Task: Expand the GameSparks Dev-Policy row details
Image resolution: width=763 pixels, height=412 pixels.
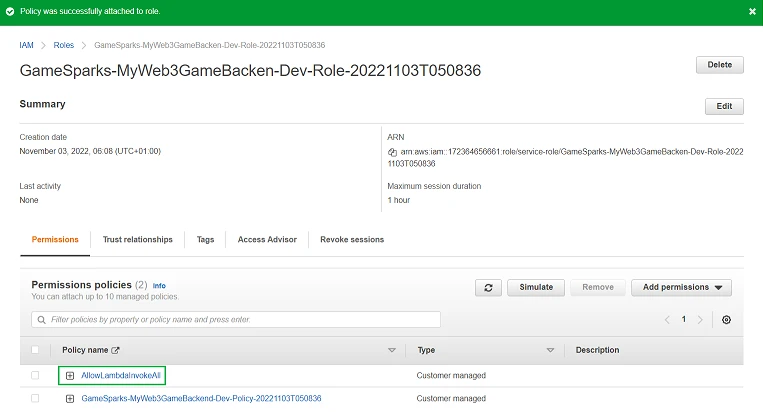Action: (x=70, y=398)
